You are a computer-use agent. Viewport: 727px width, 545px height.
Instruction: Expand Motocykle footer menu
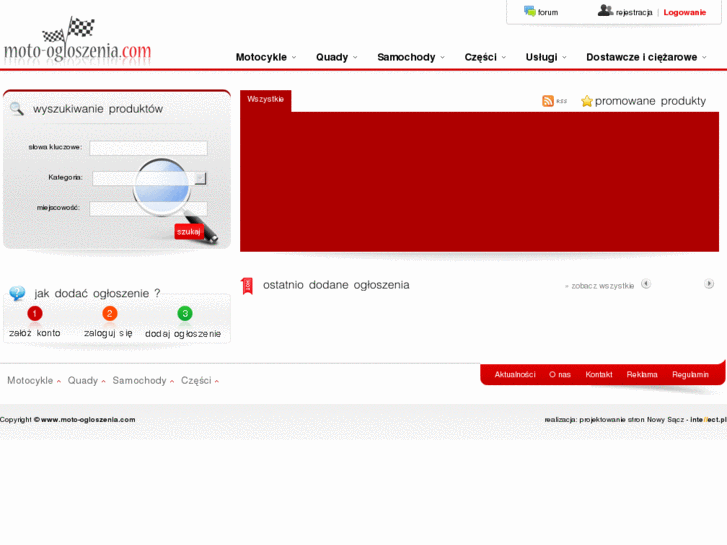(34, 380)
